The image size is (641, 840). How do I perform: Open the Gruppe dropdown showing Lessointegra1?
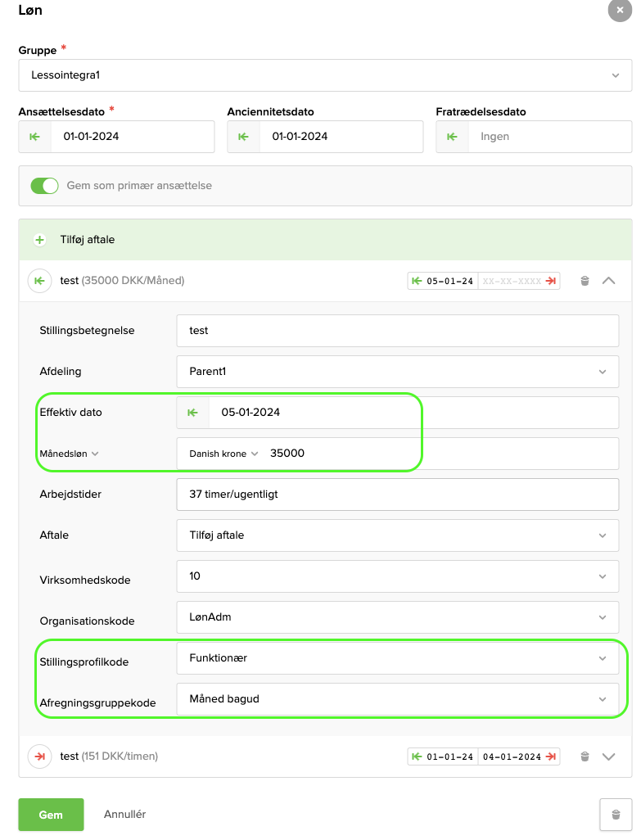(x=325, y=75)
